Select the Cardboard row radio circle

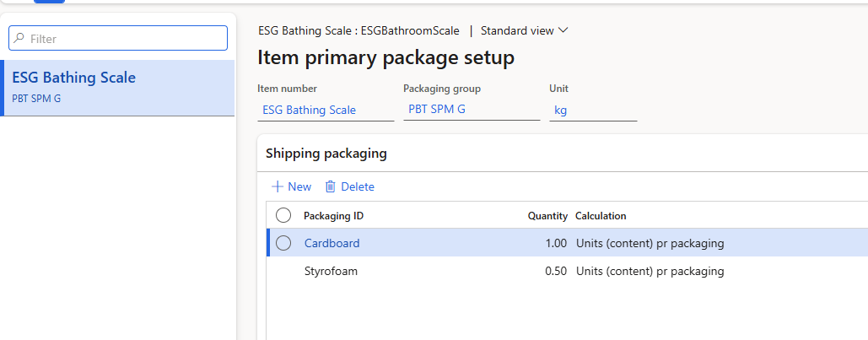point(283,243)
